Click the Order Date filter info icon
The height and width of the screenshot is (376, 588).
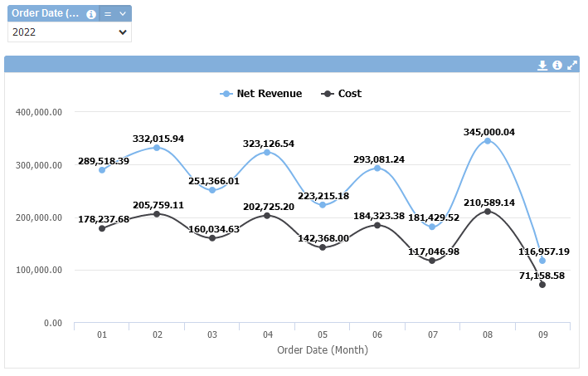(91, 14)
